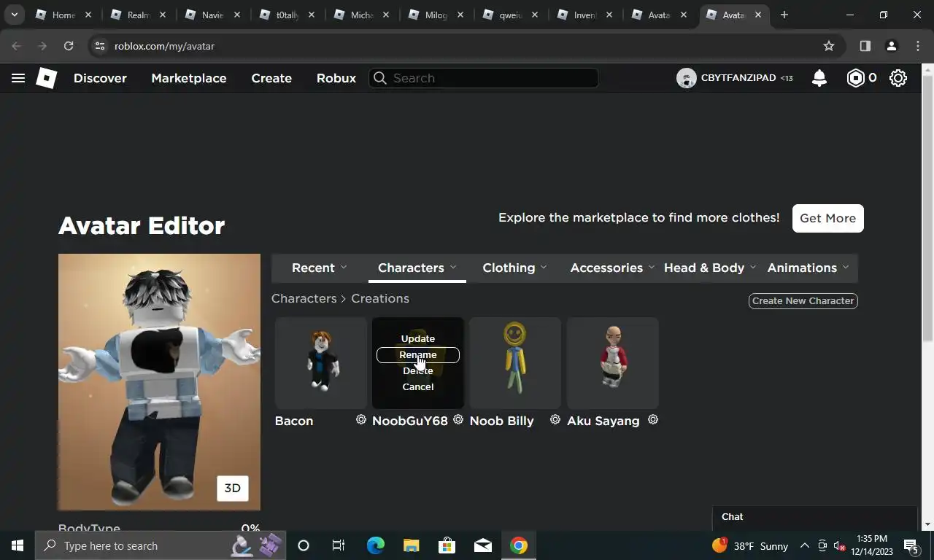Viewport: 934px width, 560px height.
Task: Expand the Characters dropdown
Action: (417, 268)
